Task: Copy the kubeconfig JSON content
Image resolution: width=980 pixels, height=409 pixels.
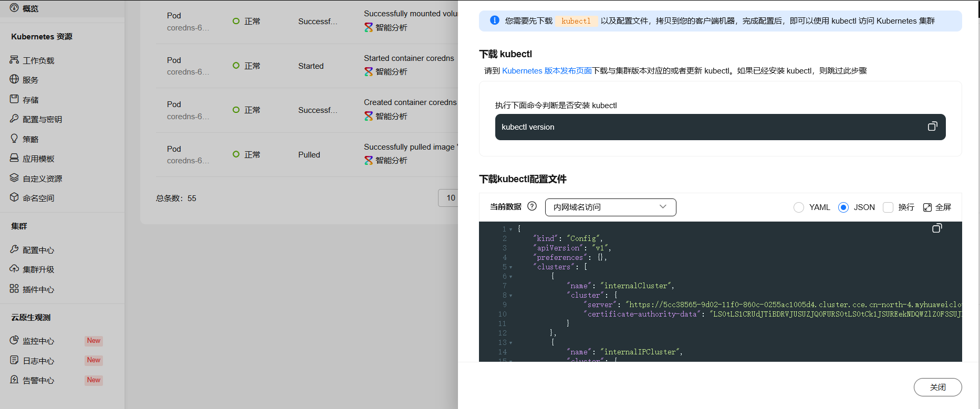Action: point(937,228)
